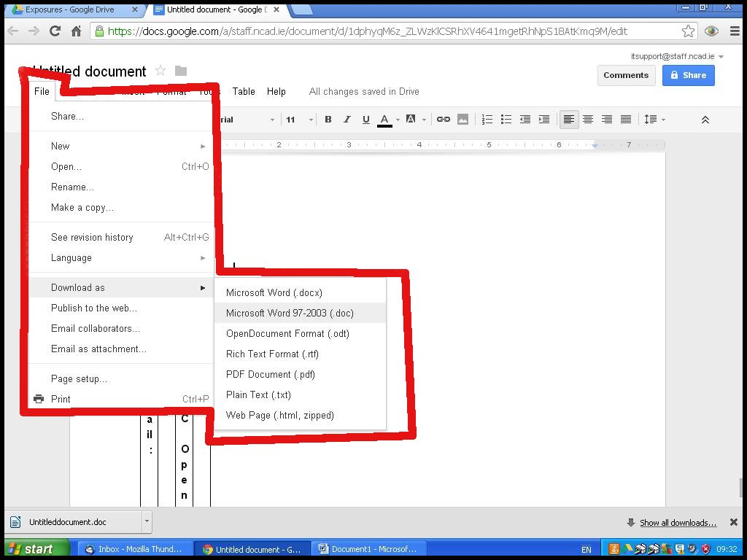
Task: Align text to the left
Action: point(569,120)
